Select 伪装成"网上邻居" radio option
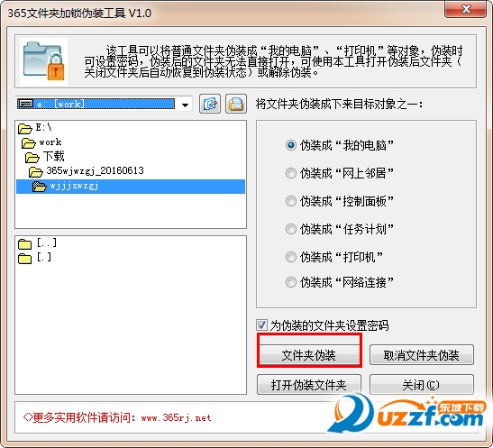This screenshot has height=448, width=493. coord(291,173)
